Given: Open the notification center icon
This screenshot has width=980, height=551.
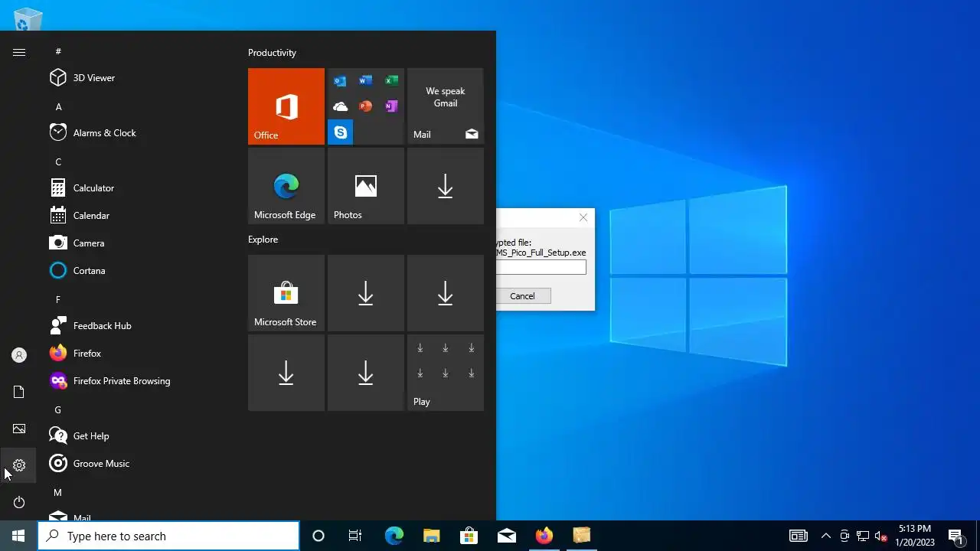Looking at the screenshot, I should [955, 536].
